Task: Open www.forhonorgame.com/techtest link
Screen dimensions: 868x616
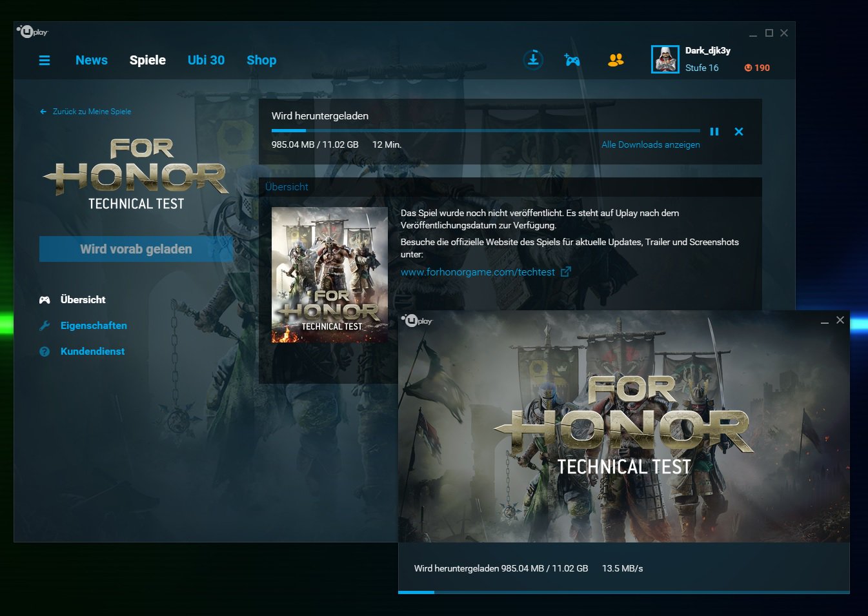Action: coord(478,272)
